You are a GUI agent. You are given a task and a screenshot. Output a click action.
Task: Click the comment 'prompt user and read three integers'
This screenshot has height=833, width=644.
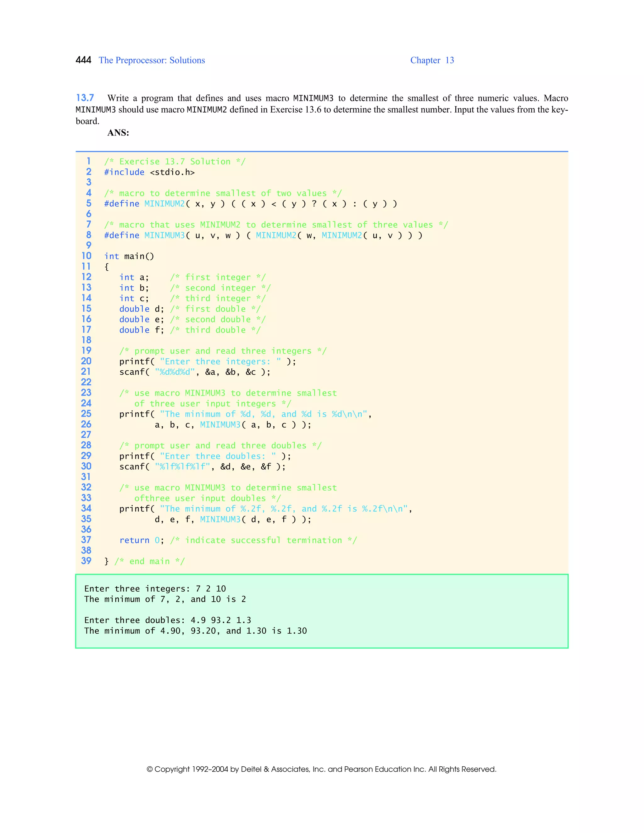coord(223,351)
